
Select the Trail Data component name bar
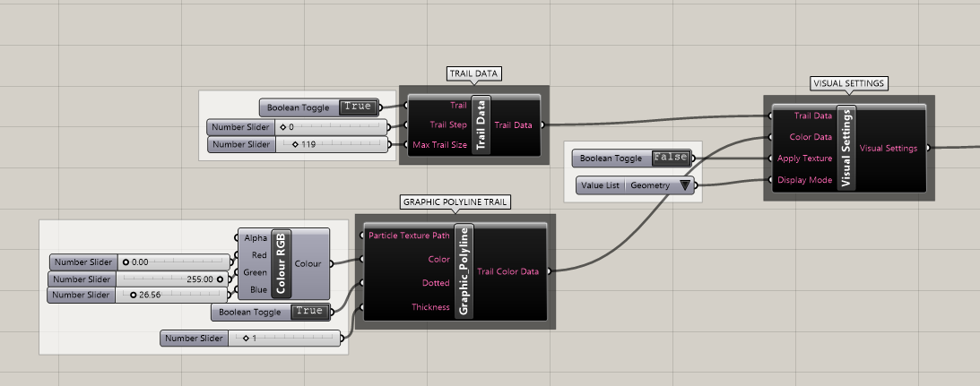pos(481,124)
